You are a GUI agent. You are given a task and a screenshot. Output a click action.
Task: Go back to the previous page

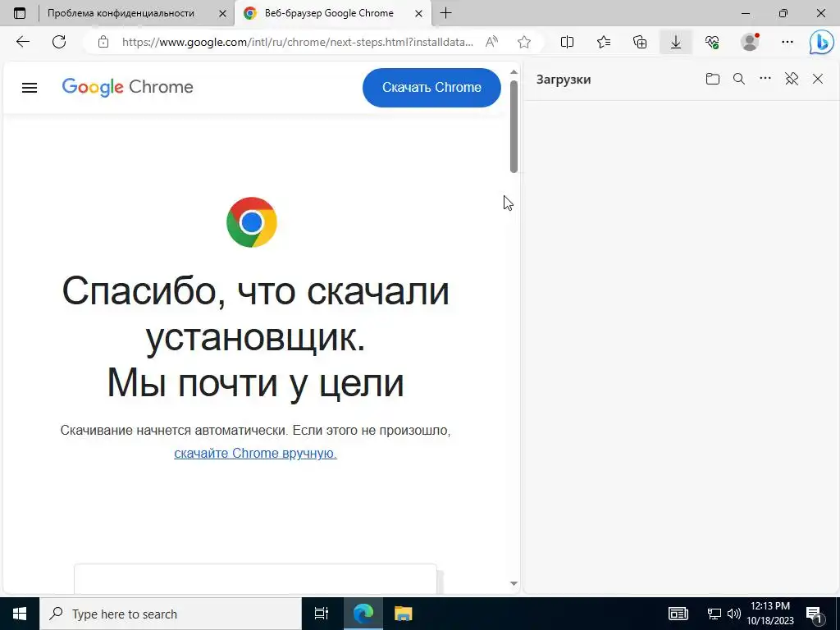click(x=22, y=42)
